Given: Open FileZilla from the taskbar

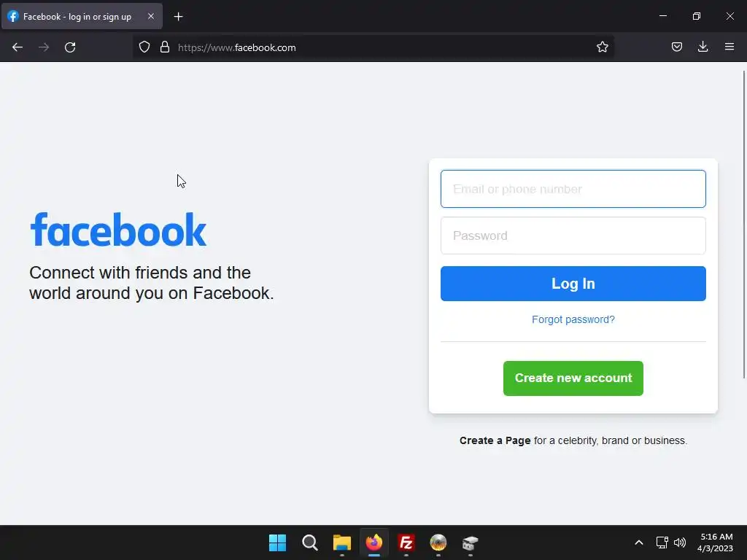Looking at the screenshot, I should [406, 542].
